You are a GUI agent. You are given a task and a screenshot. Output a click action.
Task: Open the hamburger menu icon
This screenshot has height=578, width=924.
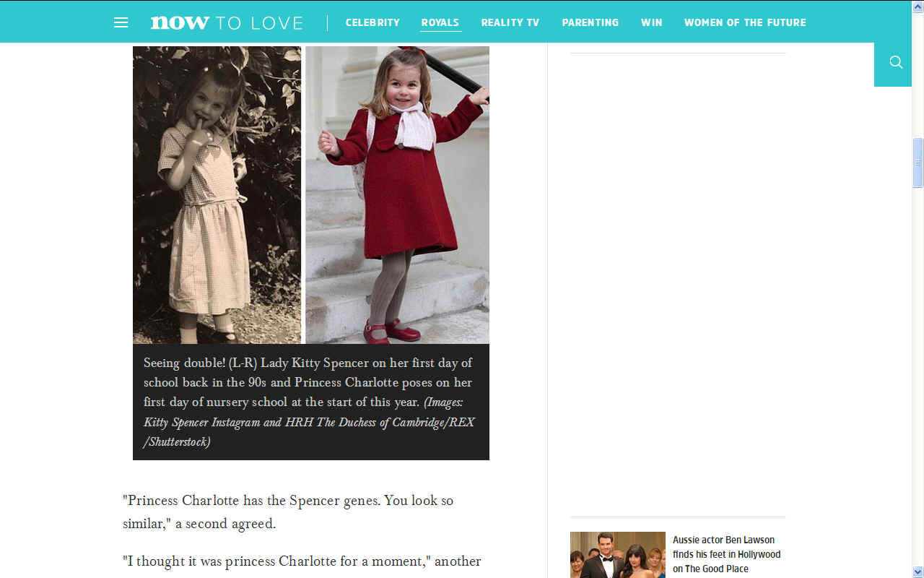[121, 22]
